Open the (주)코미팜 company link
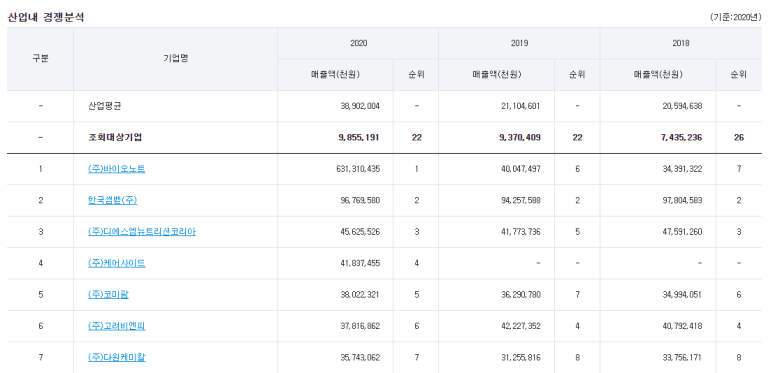The image size is (773, 373). click(x=108, y=295)
